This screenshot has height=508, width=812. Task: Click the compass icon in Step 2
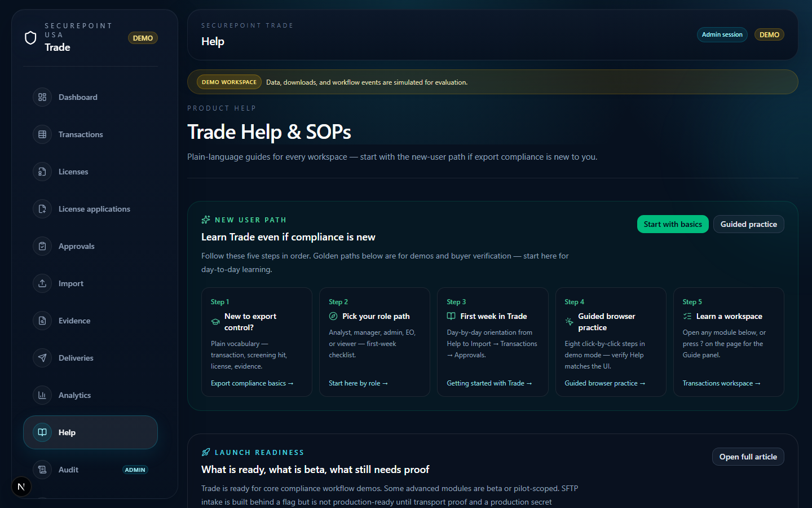point(333,316)
